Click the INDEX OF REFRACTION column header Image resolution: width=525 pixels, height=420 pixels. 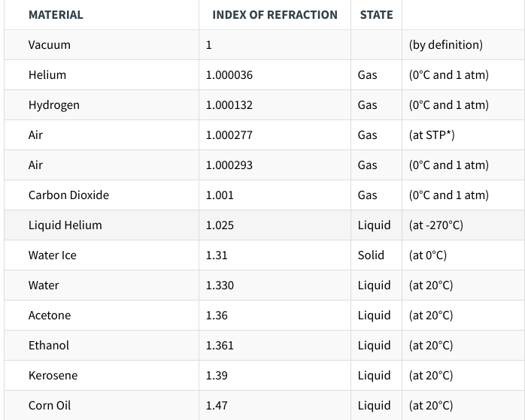[275, 14]
